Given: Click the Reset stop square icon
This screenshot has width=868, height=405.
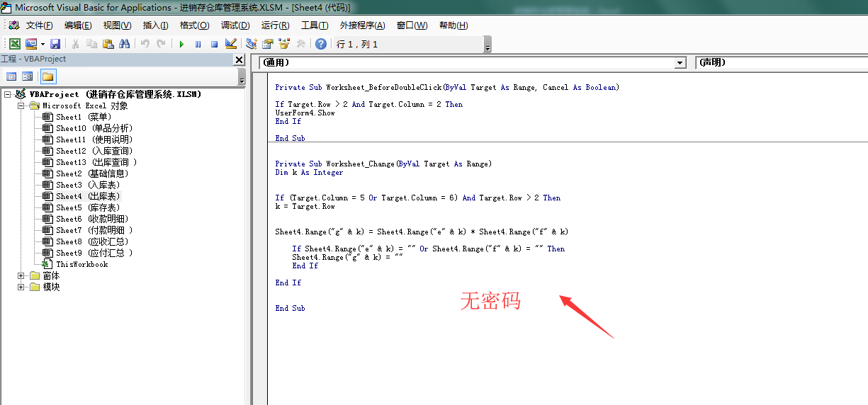Looking at the screenshot, I should (x=214, y=44).
